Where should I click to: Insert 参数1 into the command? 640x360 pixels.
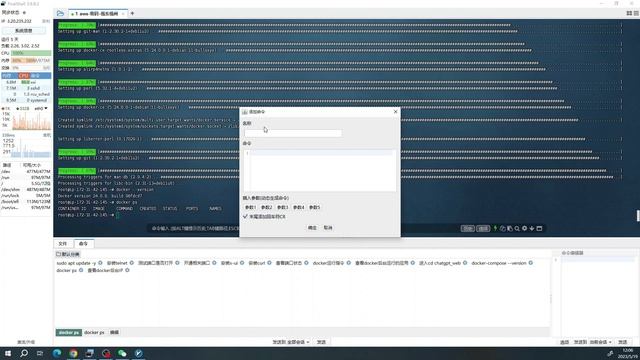pyautogui.click(x=250, y=207)
